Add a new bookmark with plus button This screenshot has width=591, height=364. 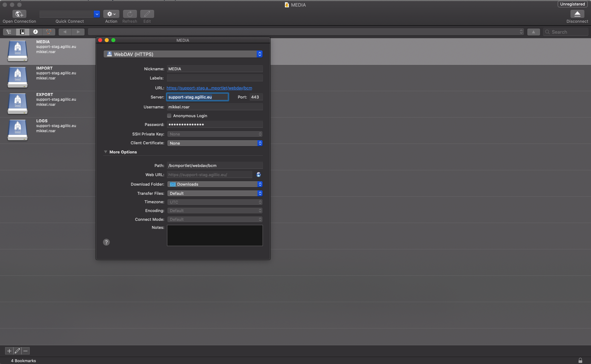click(x=9, y=351)
